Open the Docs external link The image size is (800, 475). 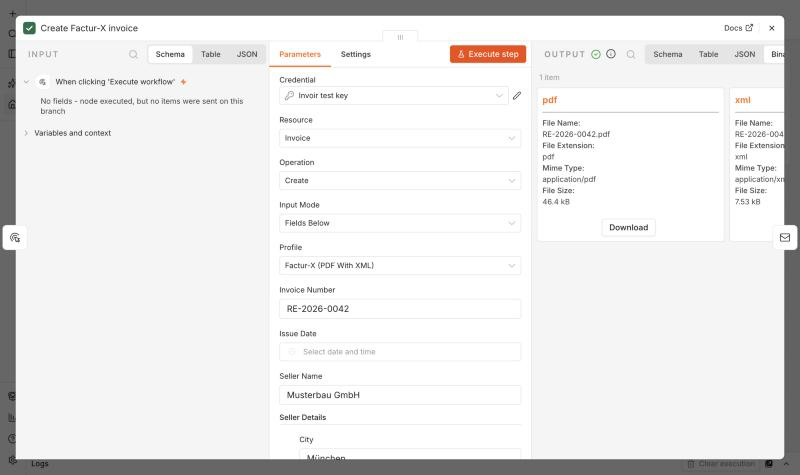738,28
